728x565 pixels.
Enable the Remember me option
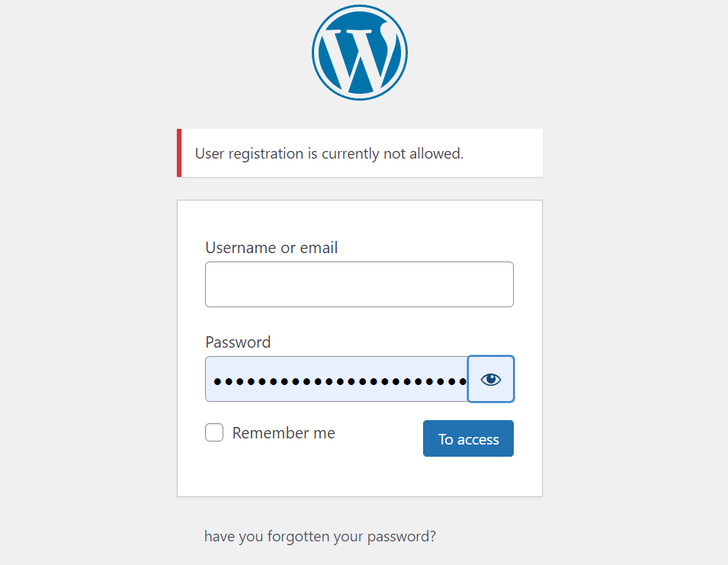214,433
